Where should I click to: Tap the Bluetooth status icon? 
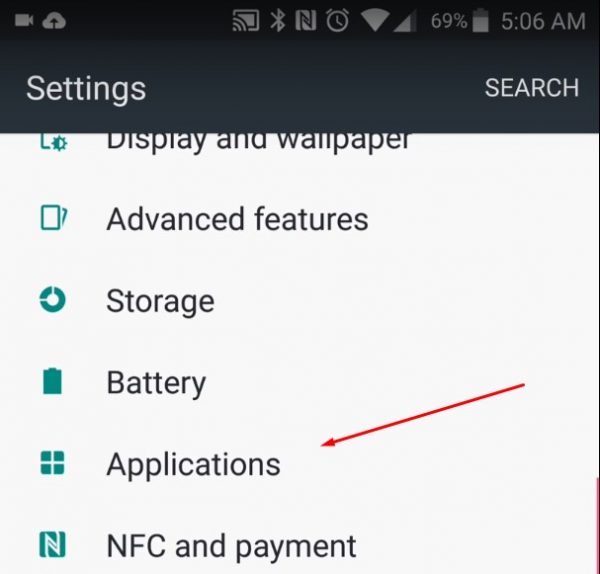point(278,20)
